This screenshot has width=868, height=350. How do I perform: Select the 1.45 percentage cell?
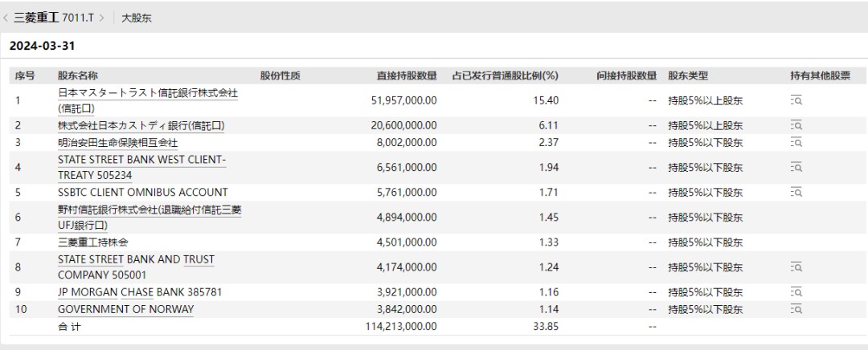point(548,218)
